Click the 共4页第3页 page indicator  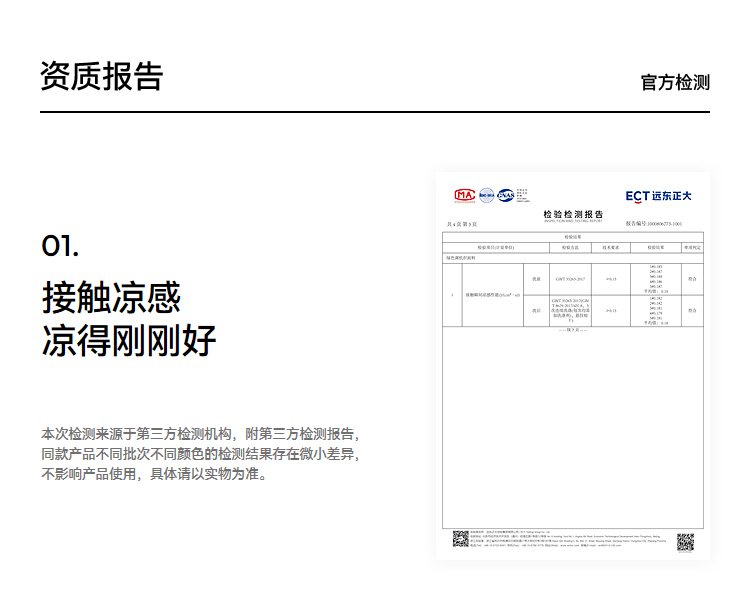(462, 224)
